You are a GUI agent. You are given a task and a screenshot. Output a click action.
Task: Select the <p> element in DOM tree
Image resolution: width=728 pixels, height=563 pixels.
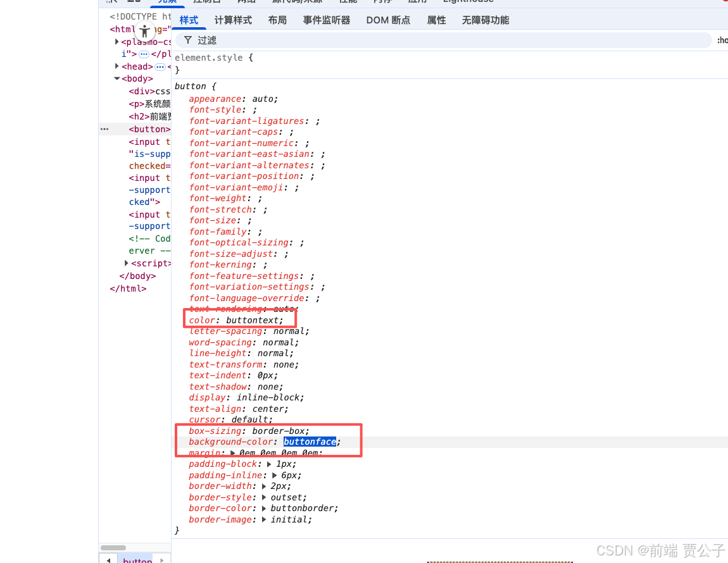(x=149, y=104)
